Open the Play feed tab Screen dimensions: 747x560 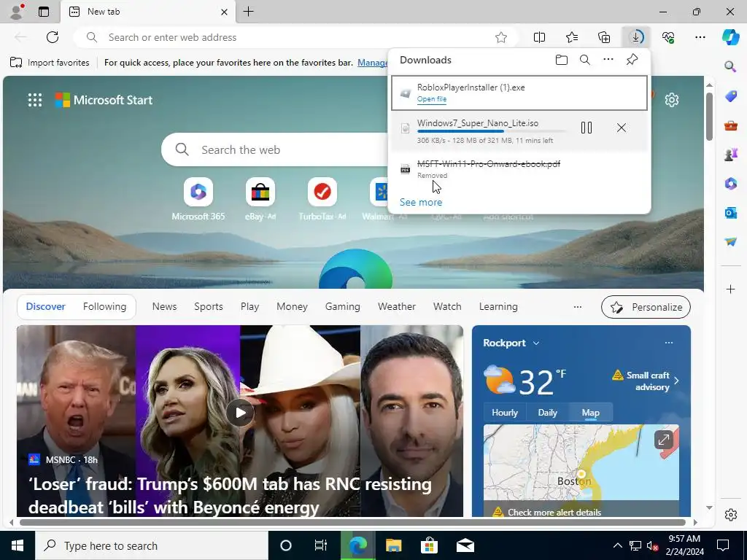pyautogui.click(x=249, y=307)
